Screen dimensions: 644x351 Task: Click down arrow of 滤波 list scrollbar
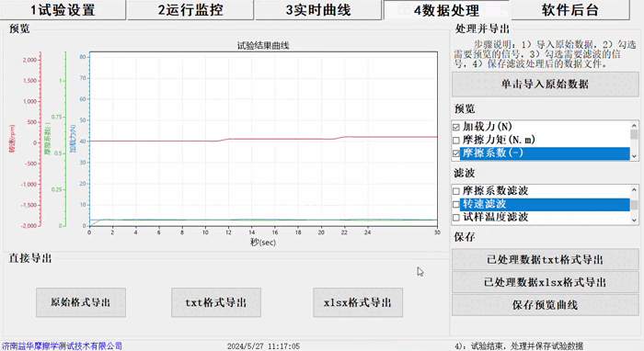click(634, 220)
